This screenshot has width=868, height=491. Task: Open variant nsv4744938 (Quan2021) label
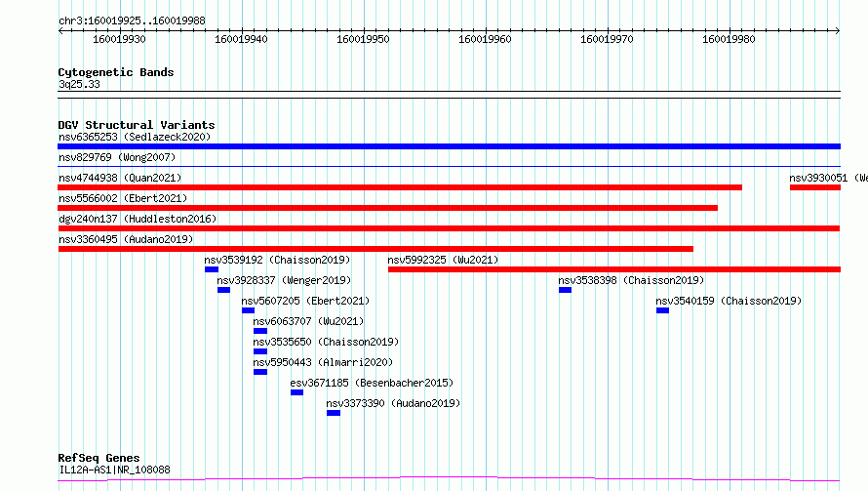(120, 178)
